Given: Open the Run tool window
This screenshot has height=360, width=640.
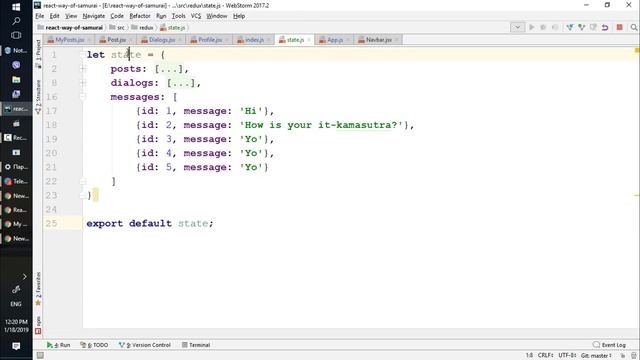Looking at the screenshot, I should point(58,345).
